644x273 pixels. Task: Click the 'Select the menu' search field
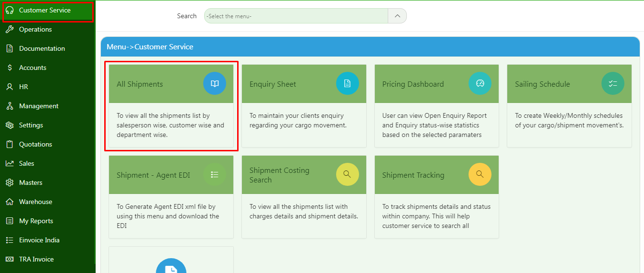click(x=296, y=16)
